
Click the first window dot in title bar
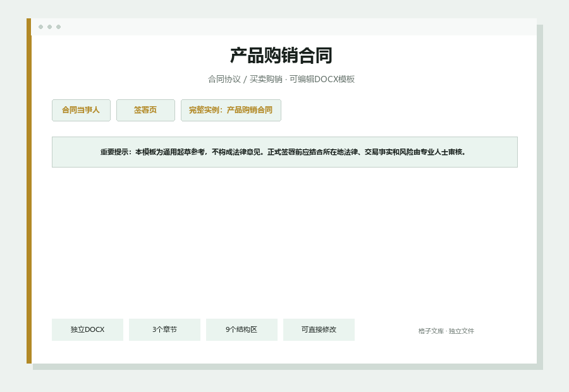(x=40, y=27)
